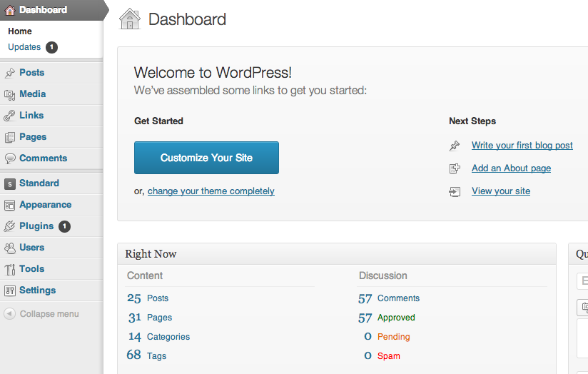Click the Plugins plug icon
The image size is (588, 374).
[9, 226]
